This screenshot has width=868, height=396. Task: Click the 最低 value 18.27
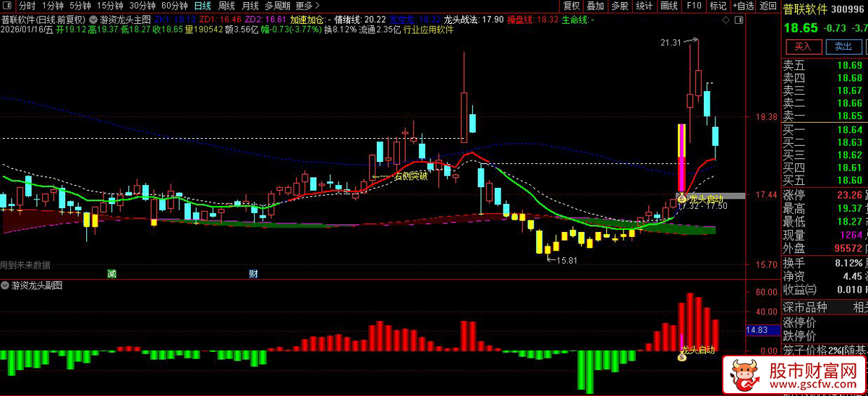point(850,221)
